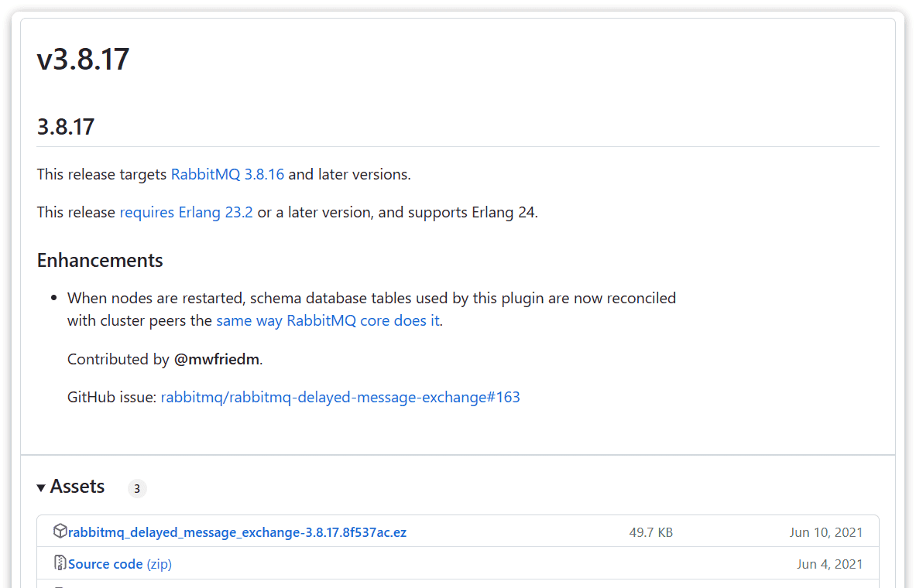The width and height of the screenshot is (916, 588).
Task: Open the v3.8.17 release title
Action: pos(83,59)
